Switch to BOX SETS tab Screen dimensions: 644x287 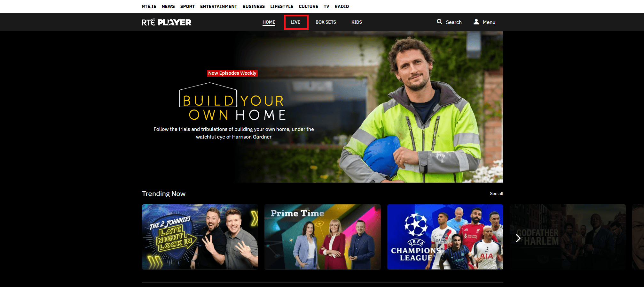(x=326, y=22)
